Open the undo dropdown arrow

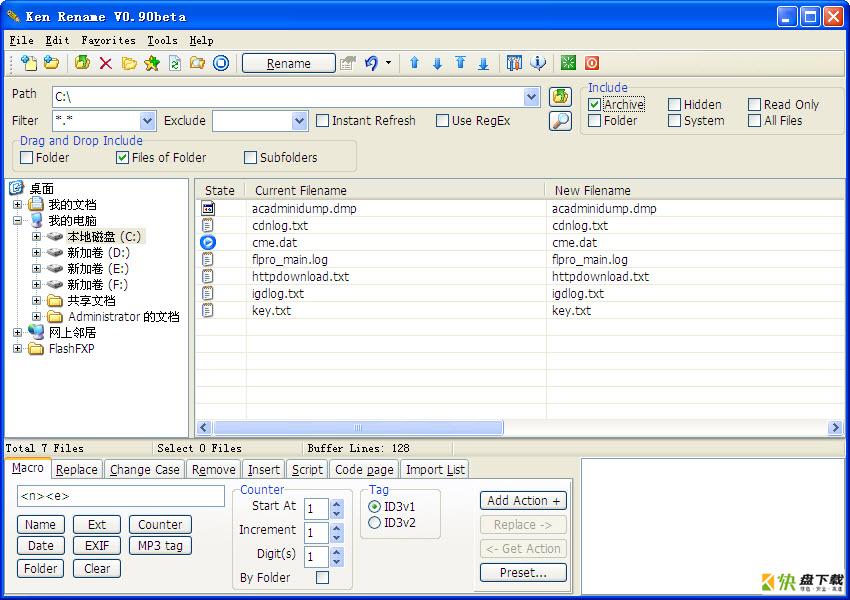pyautogui.click(x=388, y=63)
